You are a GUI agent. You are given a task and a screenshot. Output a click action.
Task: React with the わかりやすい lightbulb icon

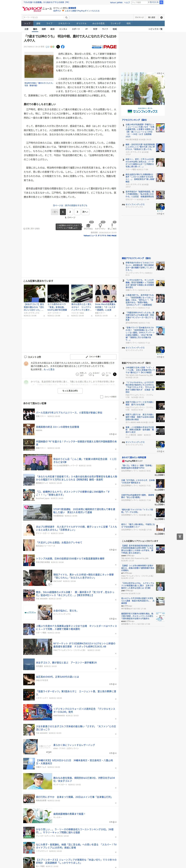100,225
